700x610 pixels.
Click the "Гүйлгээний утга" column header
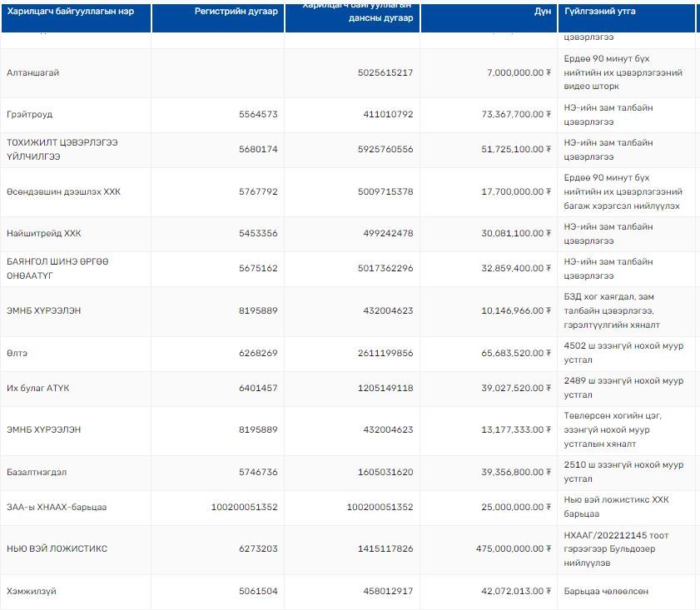point(599,12)
